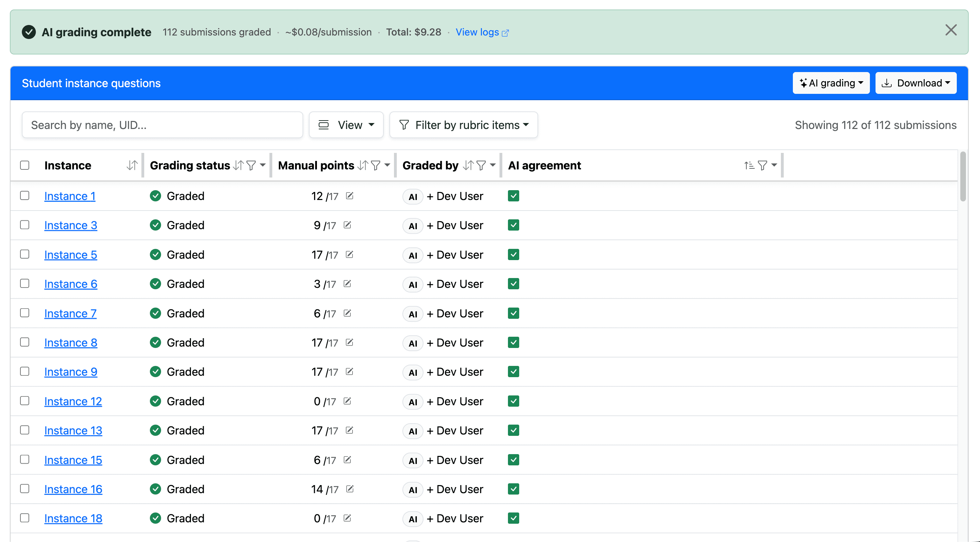Click the '14 /17' points for Instance 16
Screen dimensions: 980x542
tap(325, 490)
